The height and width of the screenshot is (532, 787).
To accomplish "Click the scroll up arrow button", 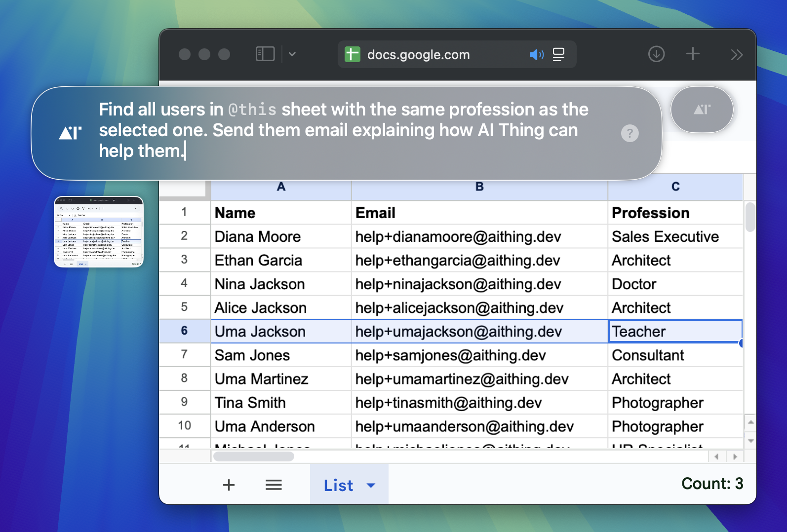I will 750,422.
